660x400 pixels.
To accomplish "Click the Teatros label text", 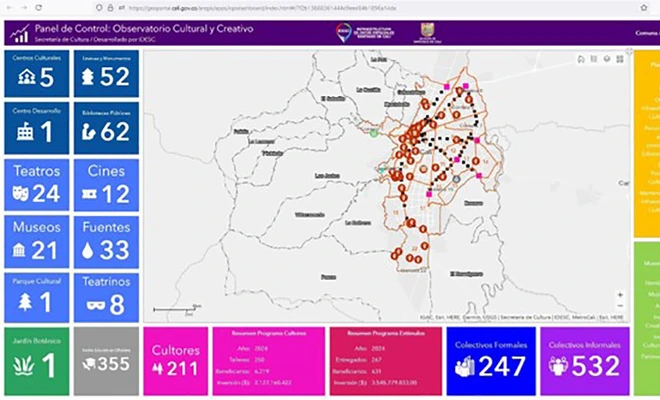I will coord(37,171).
